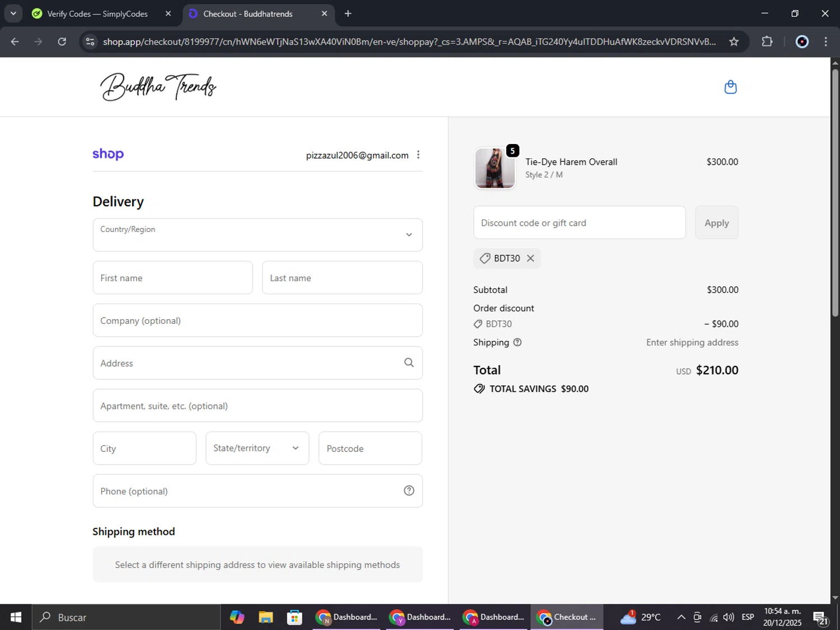Viewport: 840px width, 630px height.
Task: Switch to Verify Codes — SimplyCodes tab
Action: (97, 13)
